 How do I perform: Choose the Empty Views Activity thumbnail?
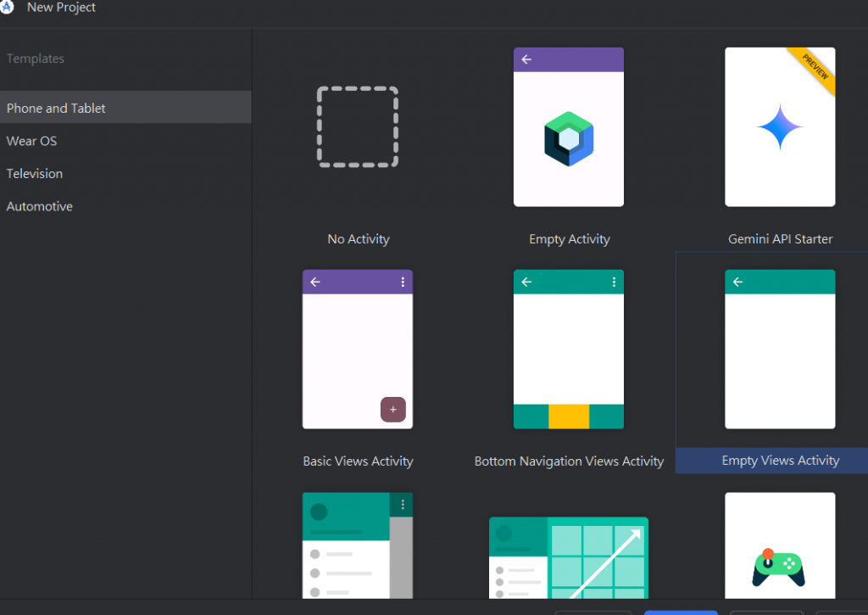point(780,349)
